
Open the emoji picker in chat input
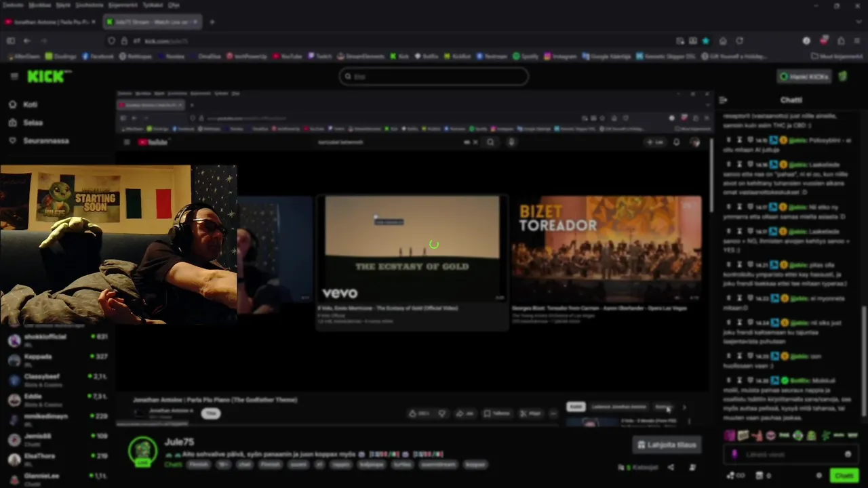pyautogui.click(x=848, y=455)
